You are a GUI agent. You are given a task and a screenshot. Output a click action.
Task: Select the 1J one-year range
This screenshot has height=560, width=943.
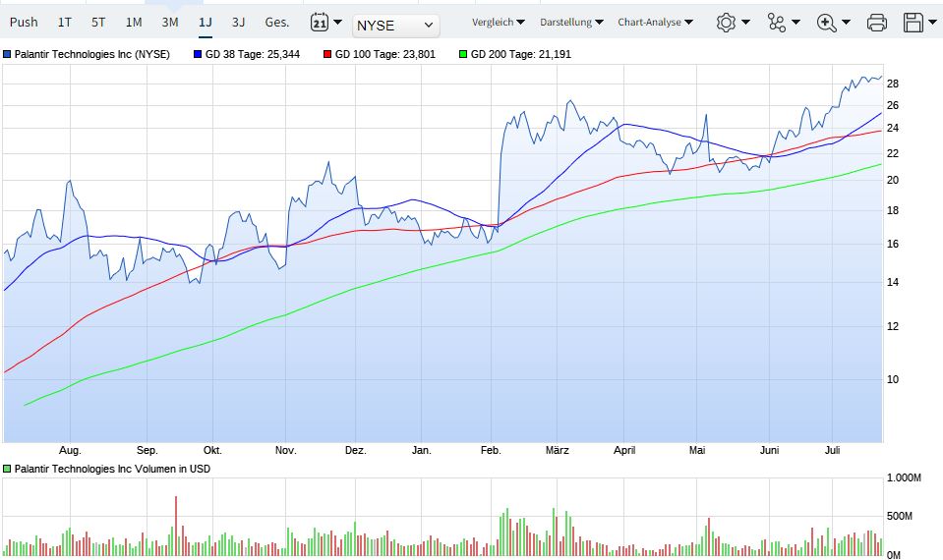click(206, 23)
